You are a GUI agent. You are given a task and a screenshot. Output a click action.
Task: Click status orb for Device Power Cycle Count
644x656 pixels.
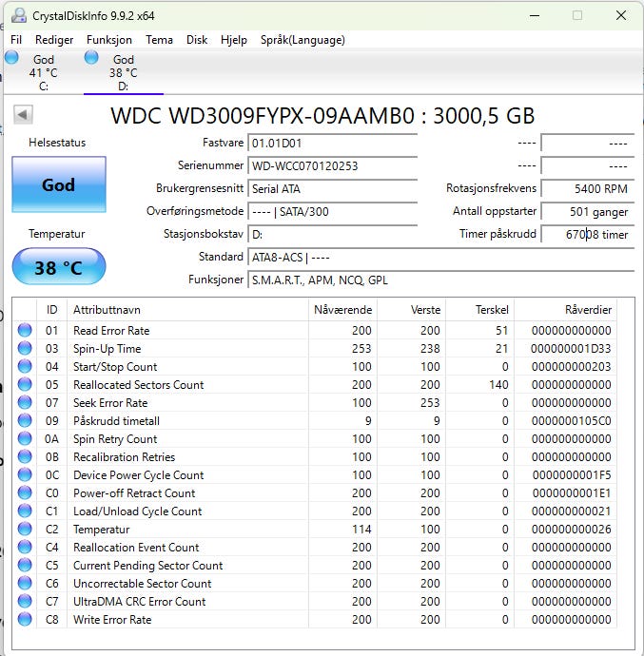25,474
